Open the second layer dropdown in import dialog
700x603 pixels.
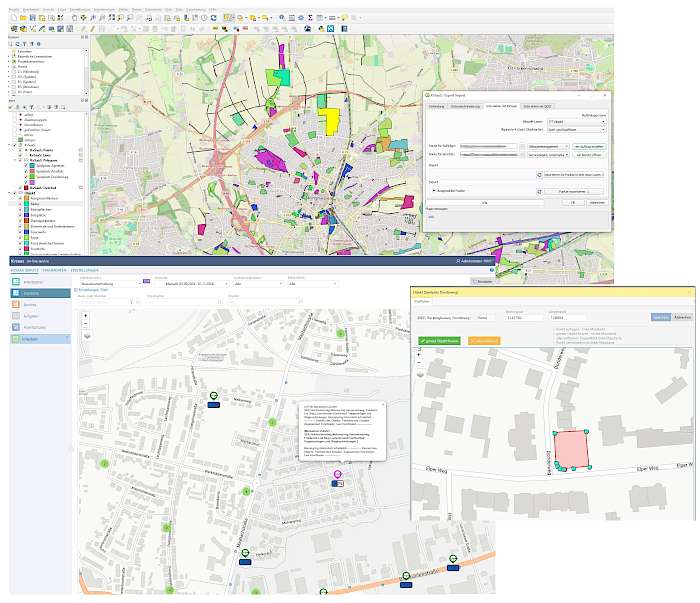pos(577,129)
